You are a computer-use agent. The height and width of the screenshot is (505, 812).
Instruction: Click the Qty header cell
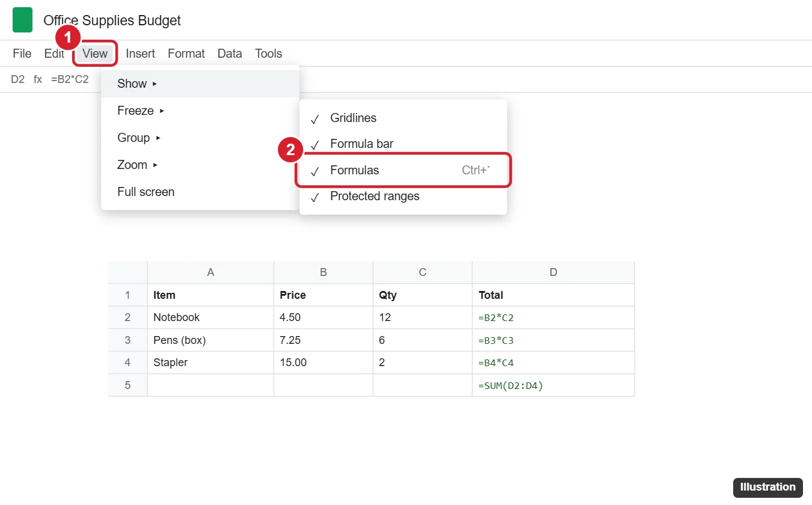pyautogui.click(x=423, y=295)
